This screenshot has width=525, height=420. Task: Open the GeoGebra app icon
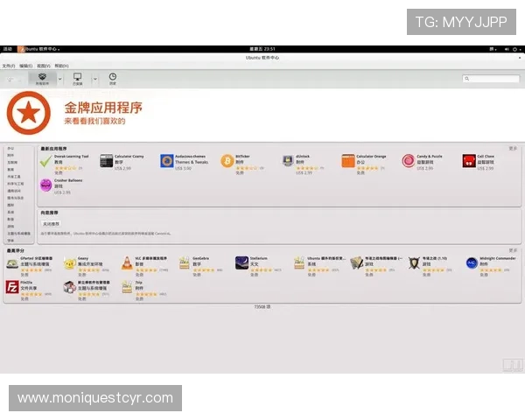pos(184,263)
